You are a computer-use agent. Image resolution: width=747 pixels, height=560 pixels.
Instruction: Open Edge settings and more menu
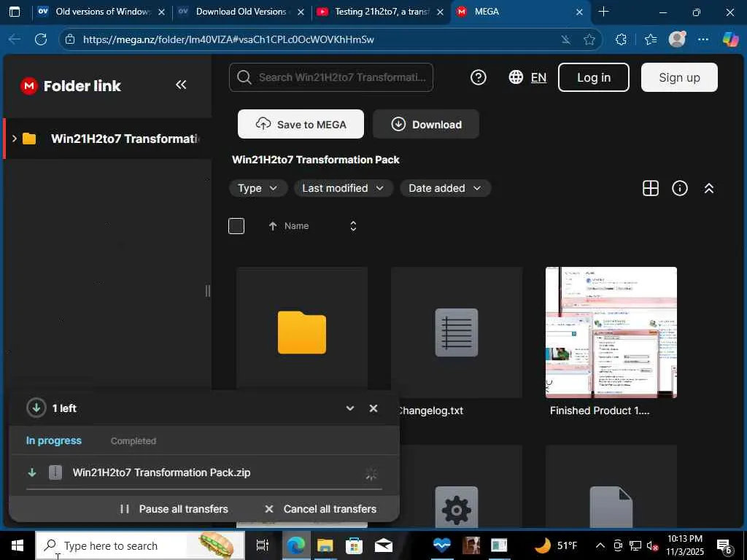click(703, 39)
